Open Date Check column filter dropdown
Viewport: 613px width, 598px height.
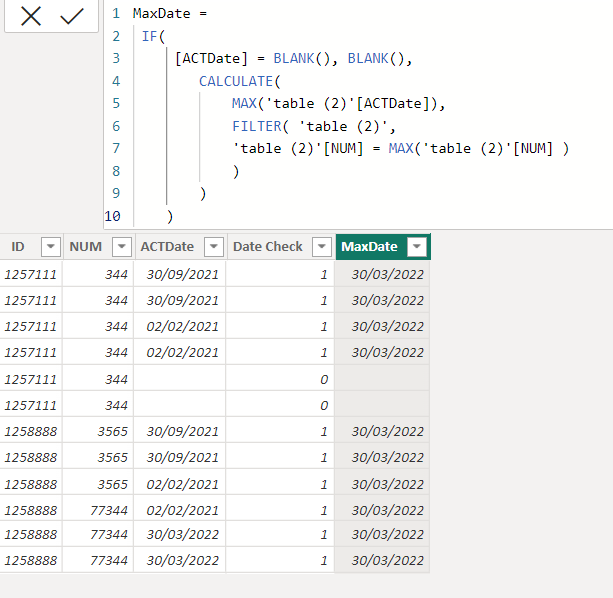[x=322, y=247]
